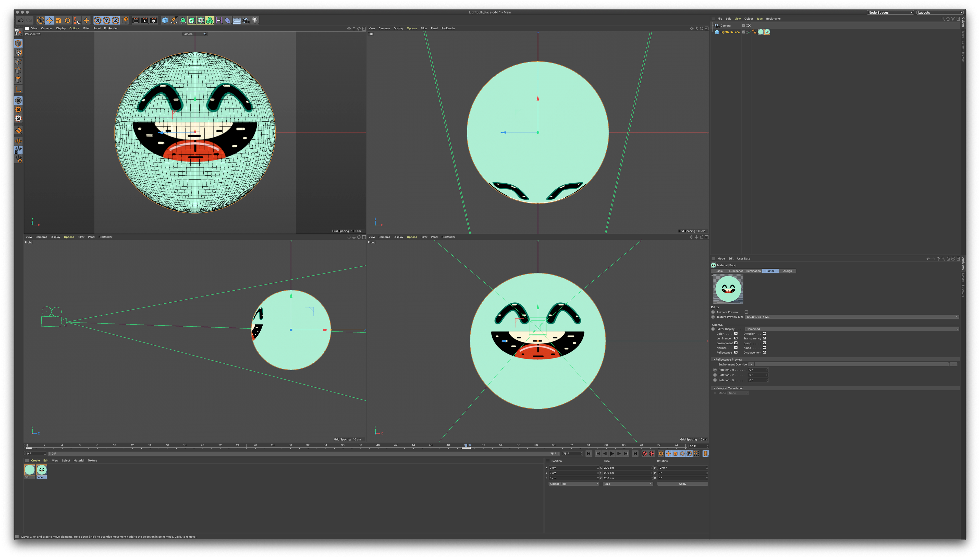Click the coordinate system cube icon
Image resolution: width=980 pixels, height=558 pixels.
tap(125, 20)
